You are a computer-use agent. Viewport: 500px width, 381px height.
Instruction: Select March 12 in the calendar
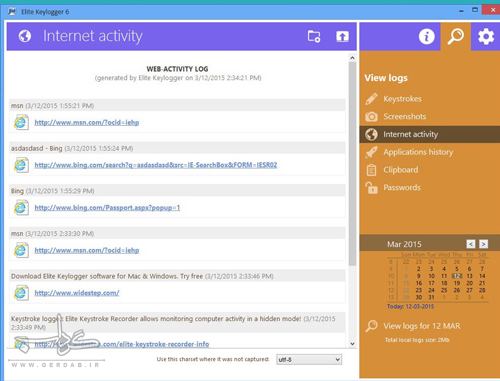click(x=457, y=276)
